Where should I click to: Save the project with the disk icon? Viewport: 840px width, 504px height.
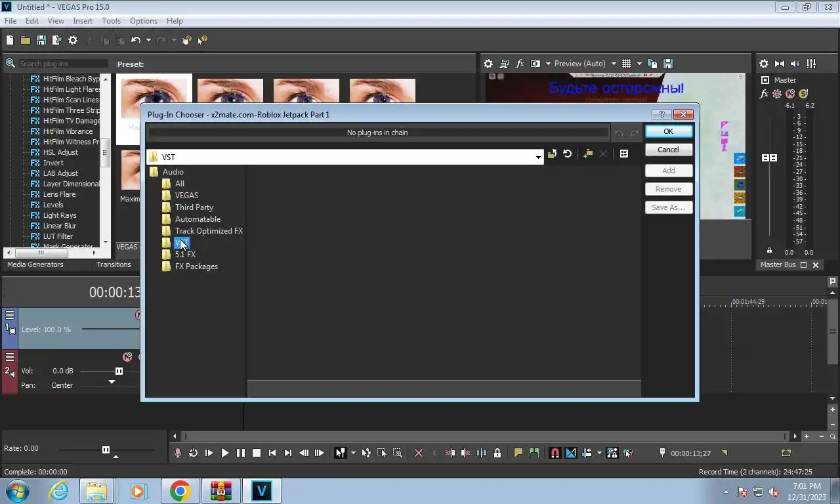pos(41,40)
